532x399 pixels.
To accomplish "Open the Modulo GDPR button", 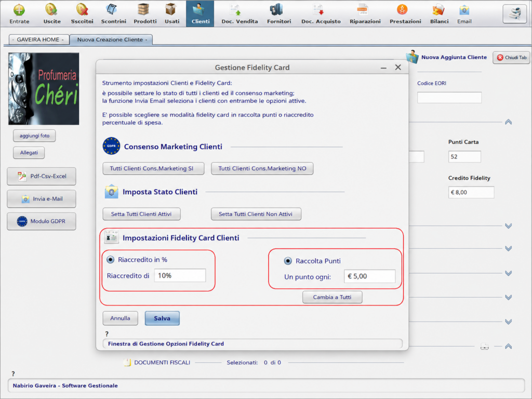I will (42, 221).
